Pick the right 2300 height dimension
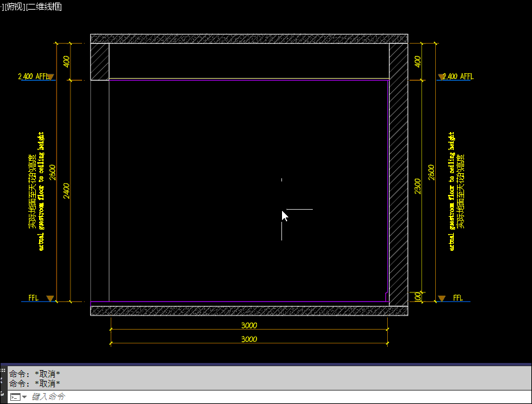Viewport: 532px width, 404px height. pos(418,186)
